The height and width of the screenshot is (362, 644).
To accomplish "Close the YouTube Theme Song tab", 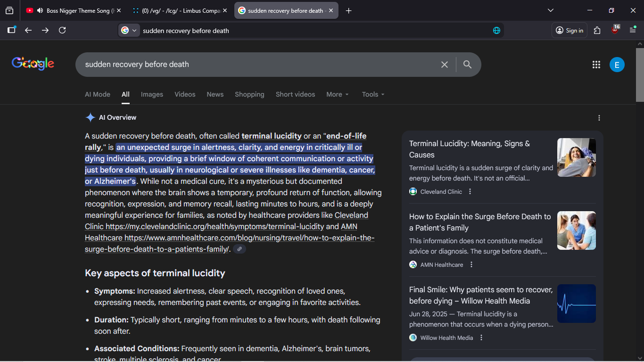I will coord(118,10).
